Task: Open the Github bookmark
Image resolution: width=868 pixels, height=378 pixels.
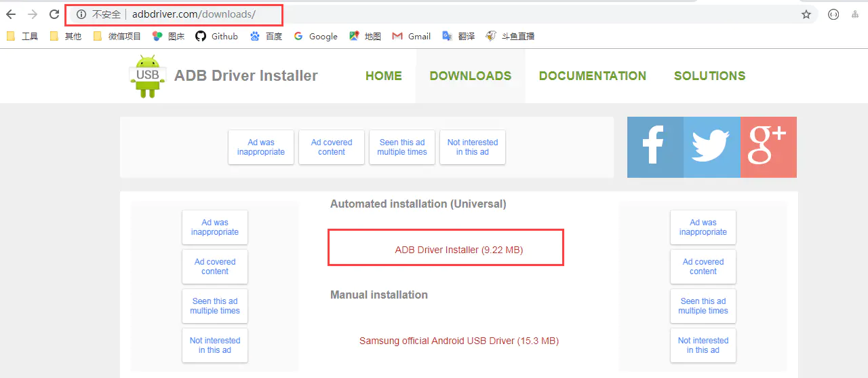Action: [x=217, y=36]
